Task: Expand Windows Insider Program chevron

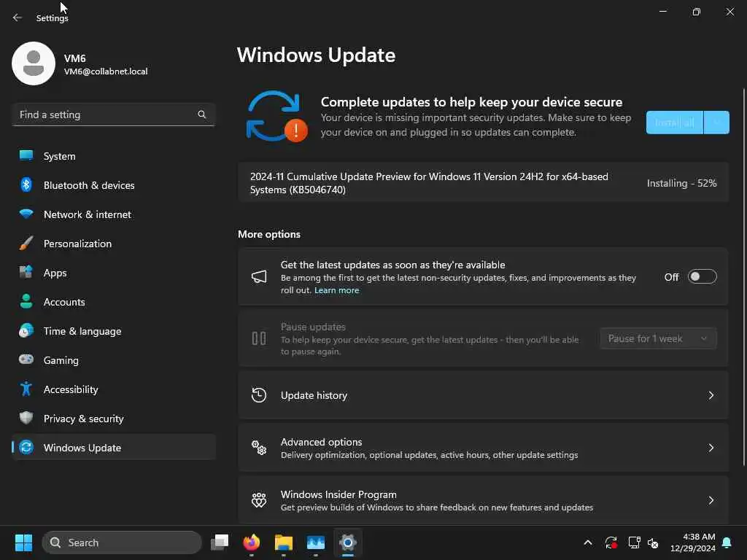Action: click(711, 500)
